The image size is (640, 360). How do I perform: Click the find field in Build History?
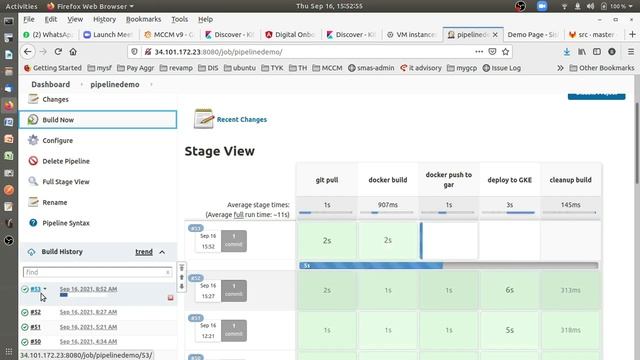(x=97, y=272)
